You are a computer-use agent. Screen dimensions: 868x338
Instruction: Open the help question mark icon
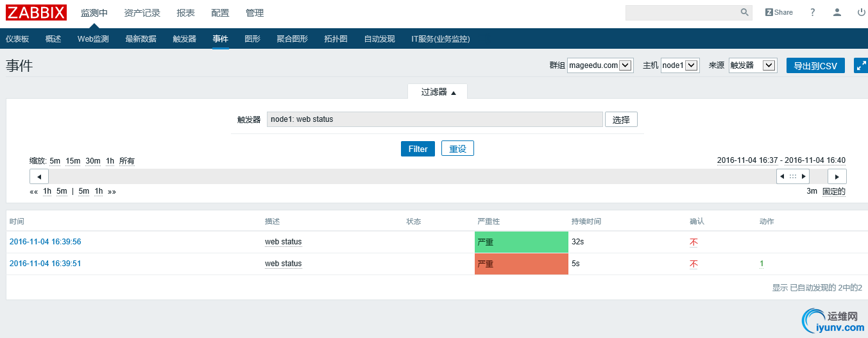812,12
